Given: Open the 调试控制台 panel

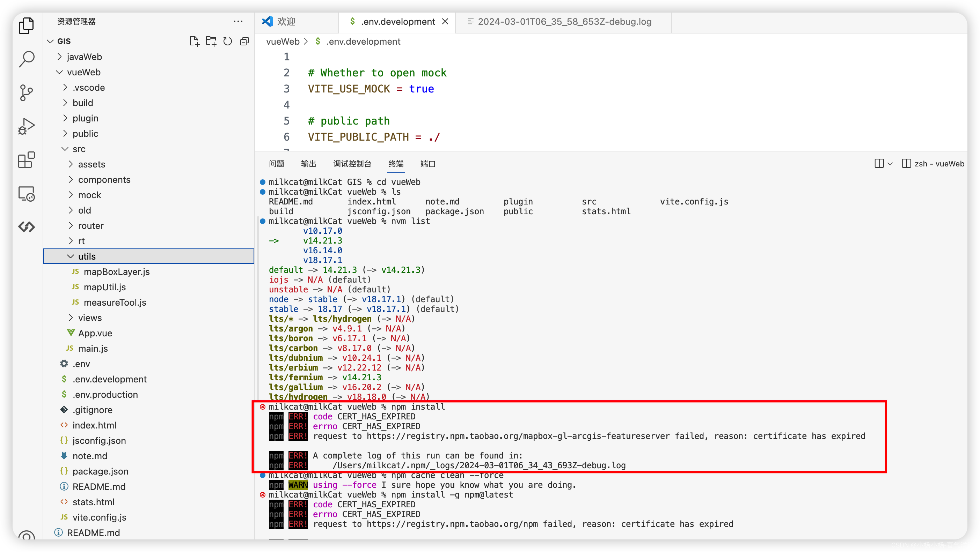Looking at the screenshot, I should [352, 163].
